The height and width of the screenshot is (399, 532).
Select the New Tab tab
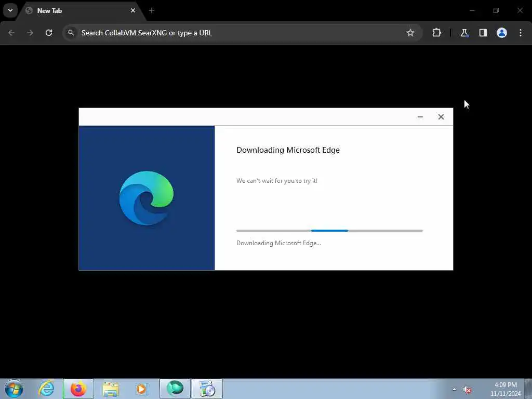[x=81, y=11]
